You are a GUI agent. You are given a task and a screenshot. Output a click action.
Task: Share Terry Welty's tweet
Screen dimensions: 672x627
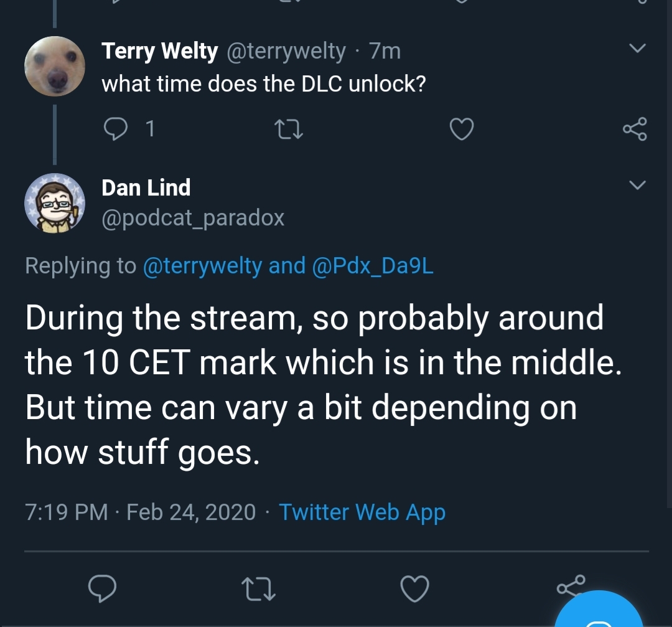pyautogui.click(x=635, y=129)
